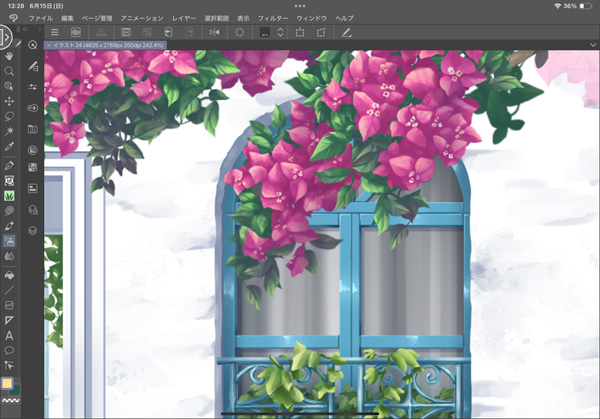
Task: Click the main drawing color swatch
Action: 8,384
